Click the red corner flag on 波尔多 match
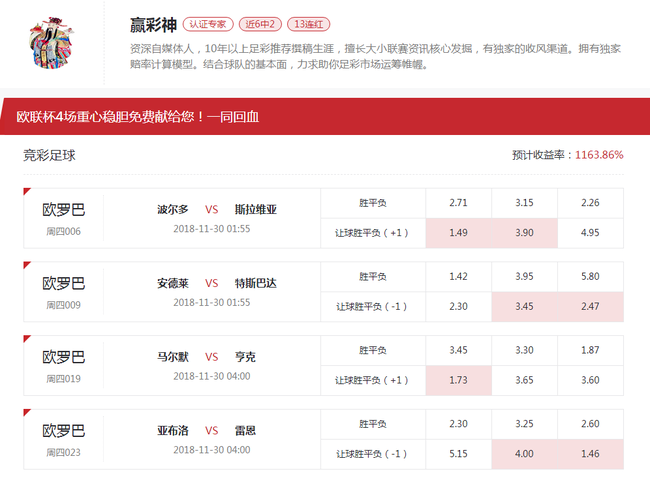This screenshot has height=480, width=650. pyautogui.click(x=27, y=191)
